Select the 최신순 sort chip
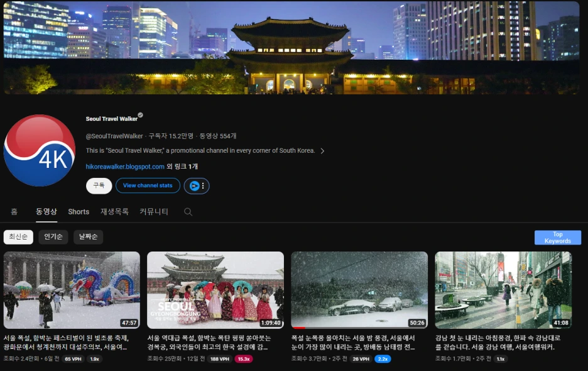Viewport: 588px width, 371px height. coord(18,236)
